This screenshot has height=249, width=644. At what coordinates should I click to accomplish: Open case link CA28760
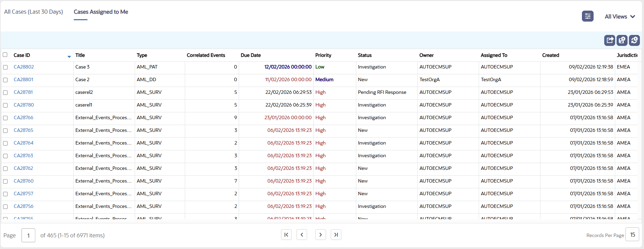coord(24,181)
